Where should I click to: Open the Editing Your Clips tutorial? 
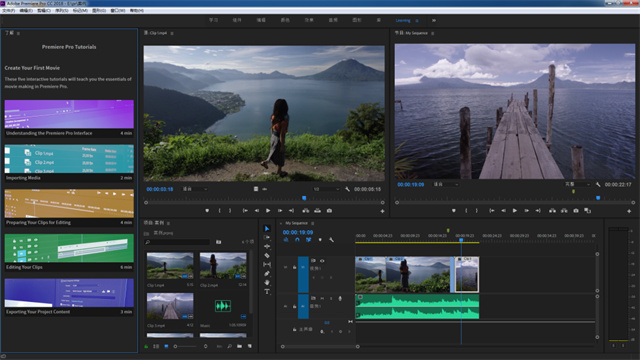pyautogui.click(x=69, y=252)
